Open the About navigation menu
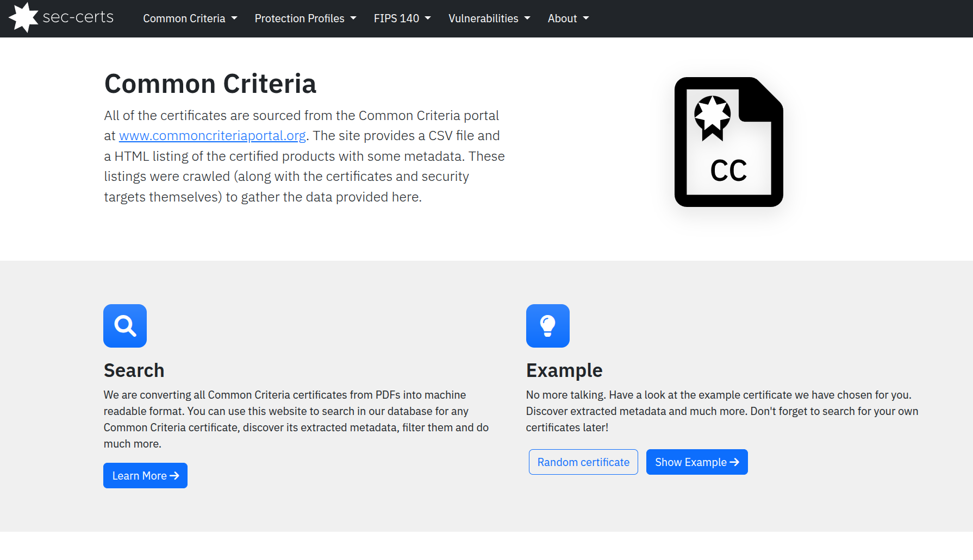The height and width of the screenshot is (560, 973). pyautogui.click(x=569, y=18)
